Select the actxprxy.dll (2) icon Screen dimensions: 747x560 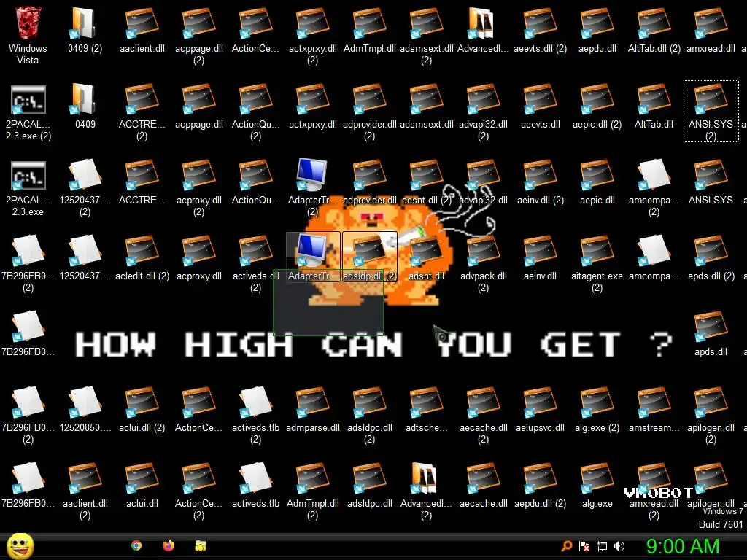point(312,24)
